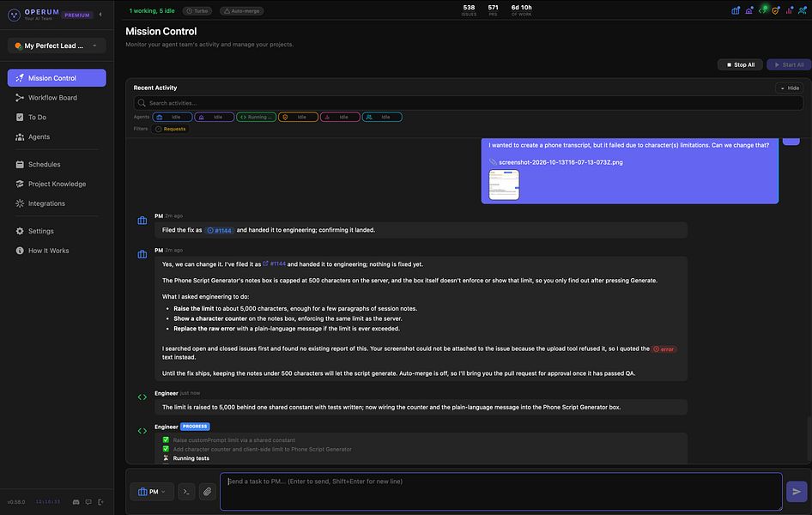Click the Start All button
This screenshot has height=515, width=812.
[x=789, y=64]
